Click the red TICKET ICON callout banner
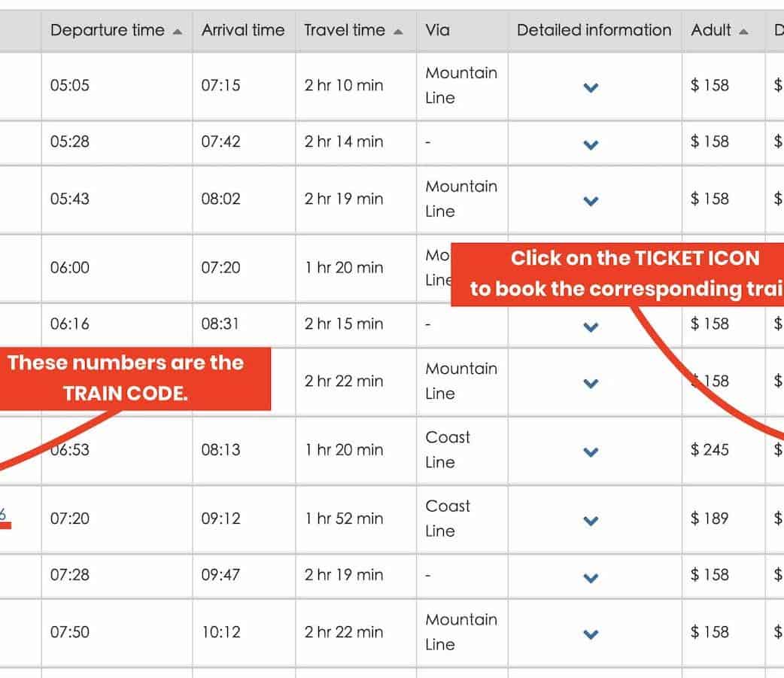This screenshot has width=784, height=678. [x=624, y=274]
